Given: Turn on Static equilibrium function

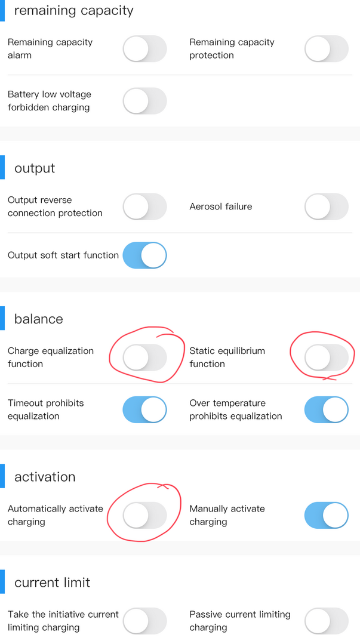Looking at the screenshot, I should coord(327,358).
